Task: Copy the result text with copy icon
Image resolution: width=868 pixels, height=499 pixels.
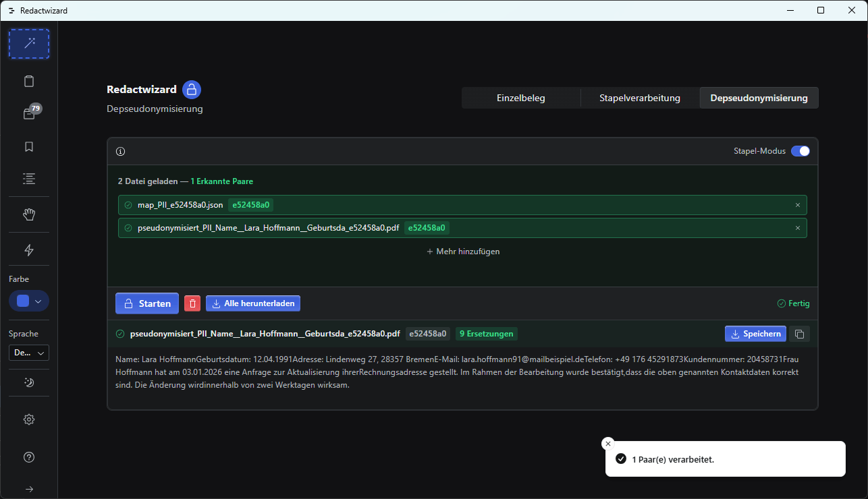Action: 799,334
